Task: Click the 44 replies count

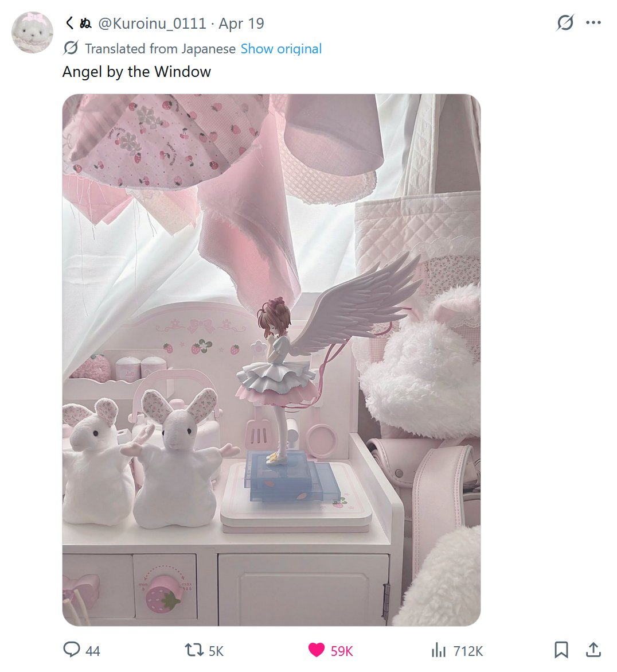Action: coord(92,651)
